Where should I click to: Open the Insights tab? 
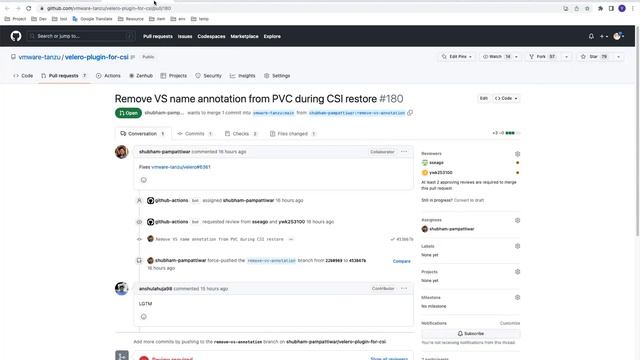tap(242, 76)
